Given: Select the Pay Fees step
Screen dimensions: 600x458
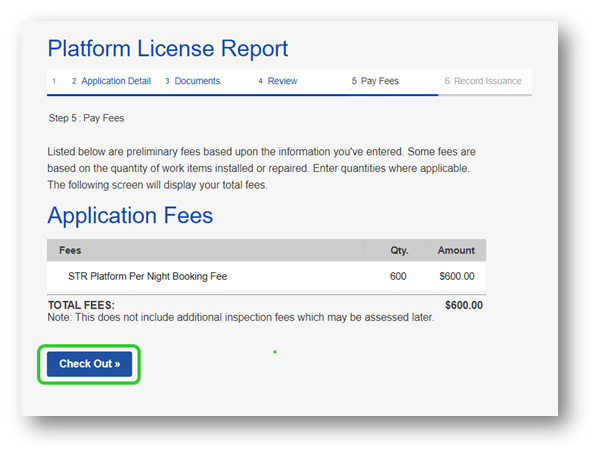Looking at the screenshot, I should tap(375, 81).
